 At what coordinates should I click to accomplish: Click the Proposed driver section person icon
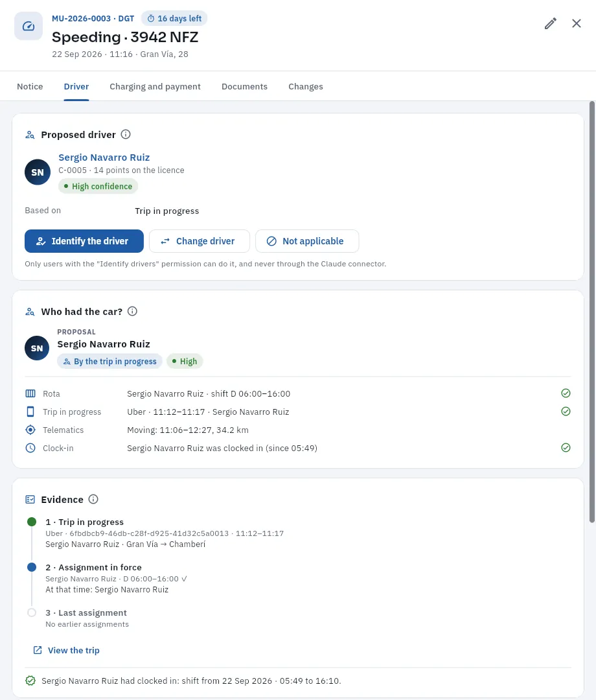[x=30, y=135]
